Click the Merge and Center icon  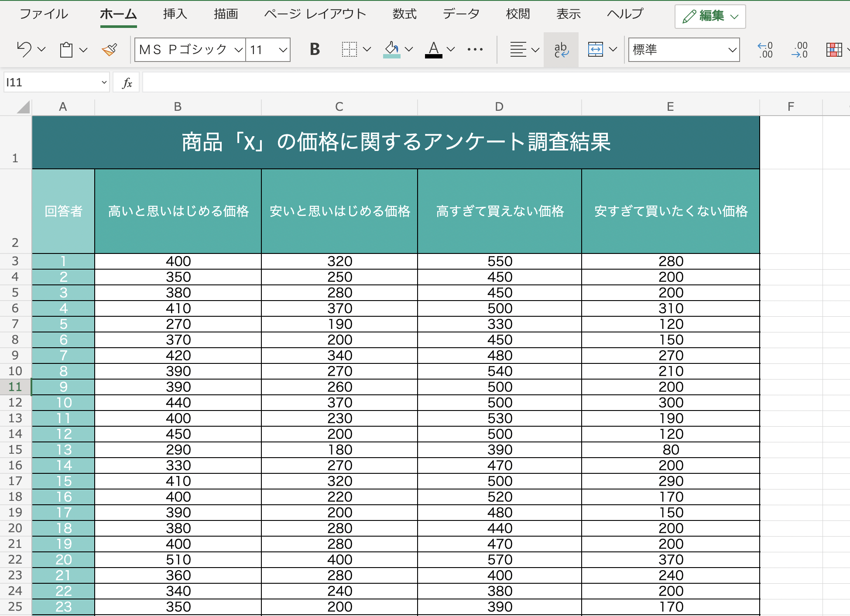click(596, 49)
